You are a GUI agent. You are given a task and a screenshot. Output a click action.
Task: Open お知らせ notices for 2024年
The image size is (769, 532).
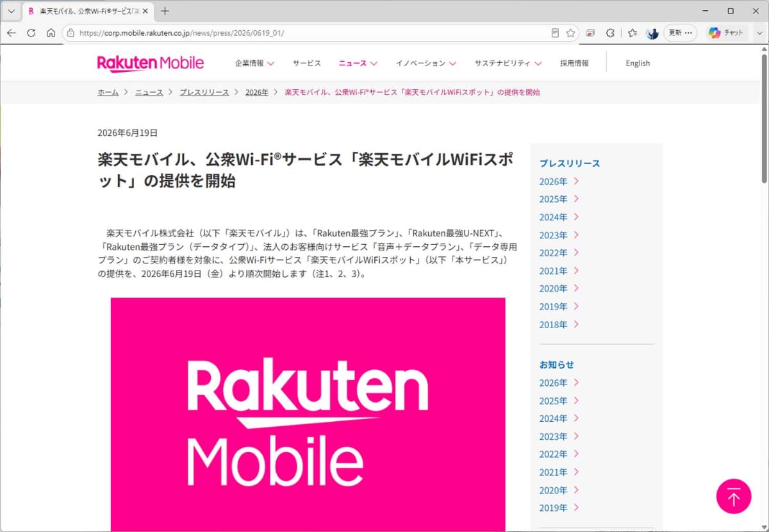click(x=559, y=419)
